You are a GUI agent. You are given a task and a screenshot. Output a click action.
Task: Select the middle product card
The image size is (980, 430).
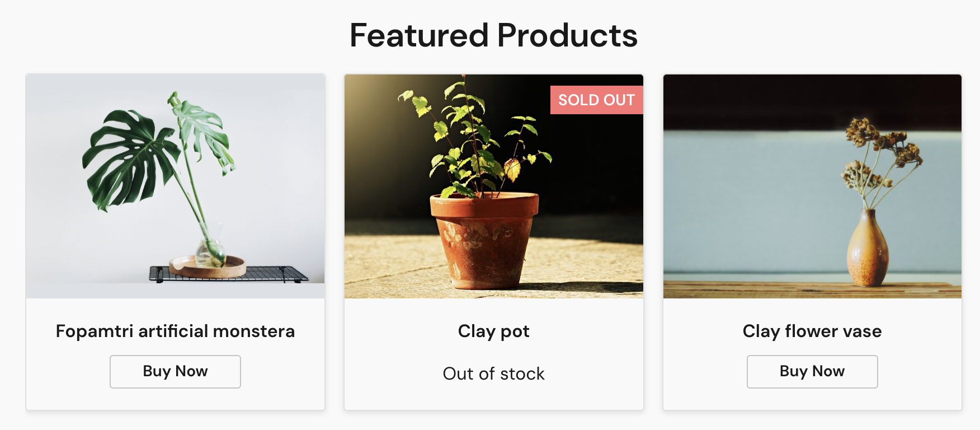[493, 241]
